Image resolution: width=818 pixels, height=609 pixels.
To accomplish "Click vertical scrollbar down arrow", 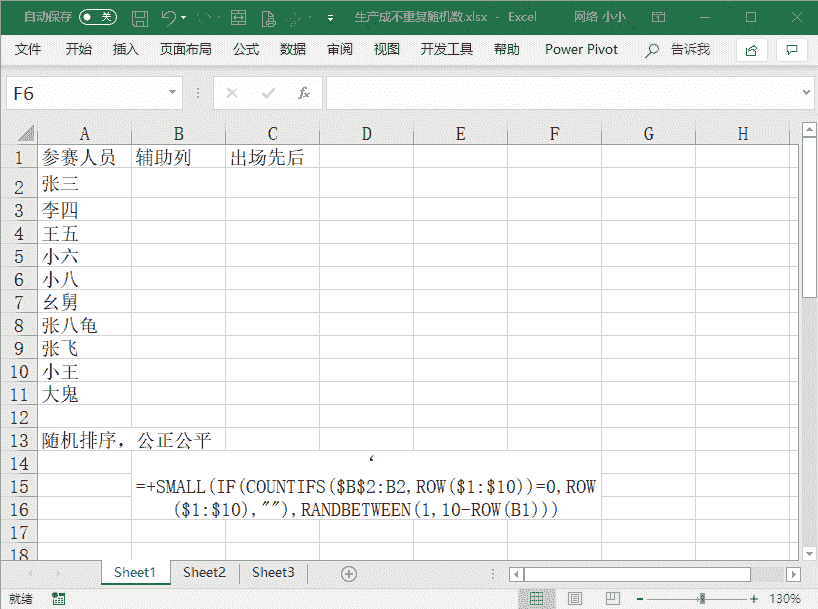I will [x=809, y=554].
